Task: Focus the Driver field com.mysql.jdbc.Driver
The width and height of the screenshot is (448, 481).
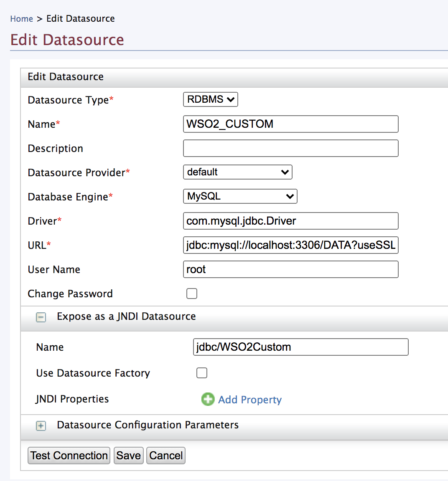Action: pyautogui.click(x=290, y=221)
